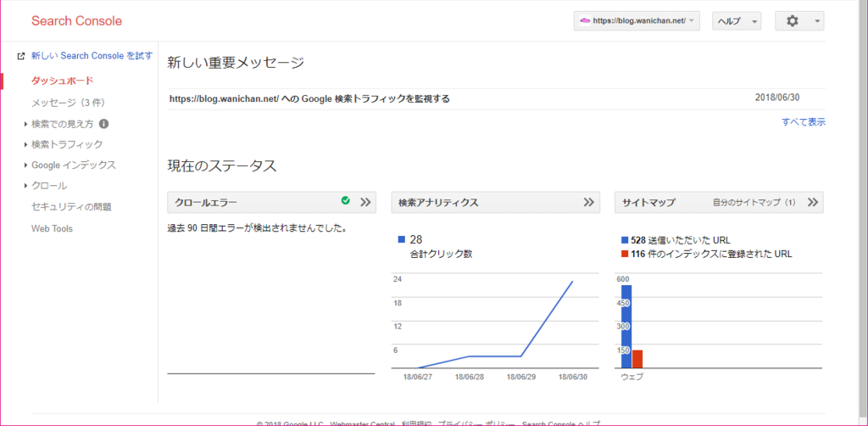Click double-arrow icon in サイトマップ header
Screen dimensions: 868x426
(x=813, y=202)
